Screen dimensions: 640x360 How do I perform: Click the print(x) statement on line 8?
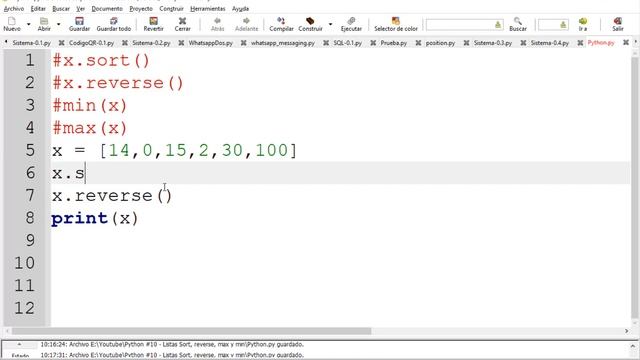point(95,218)
